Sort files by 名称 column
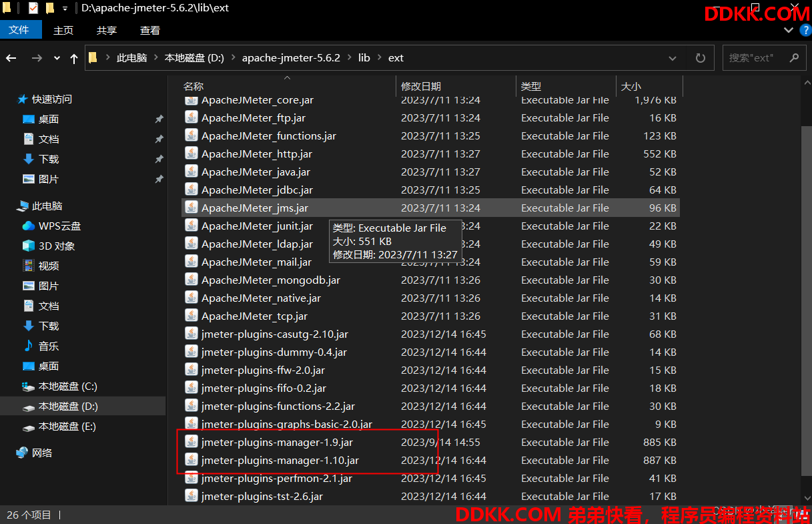812x524 pixels. [193, 86]
